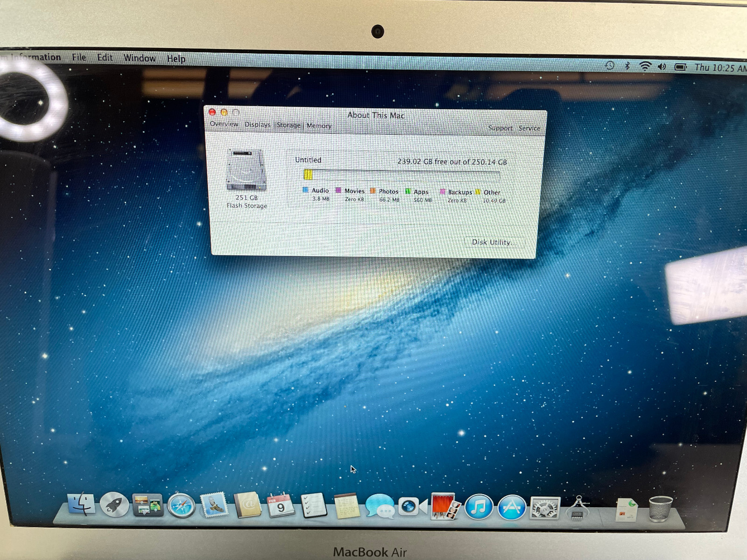Open the document stack beside the Trash
Viewport: 747px width, 560px height.
coord(627,510)
